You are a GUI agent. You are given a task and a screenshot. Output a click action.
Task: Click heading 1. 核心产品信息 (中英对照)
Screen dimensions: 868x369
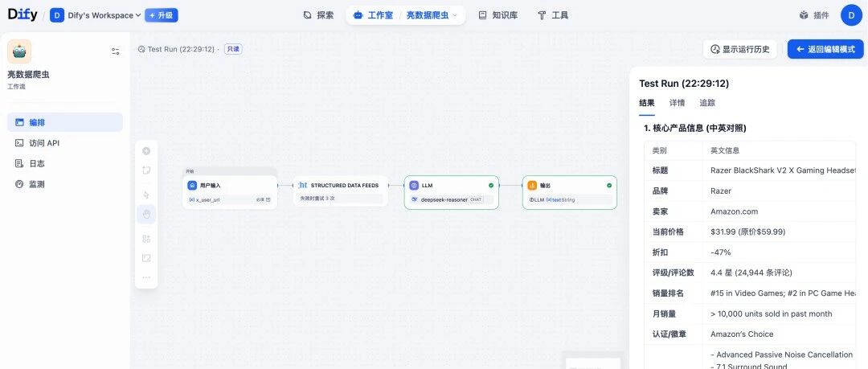694,128
